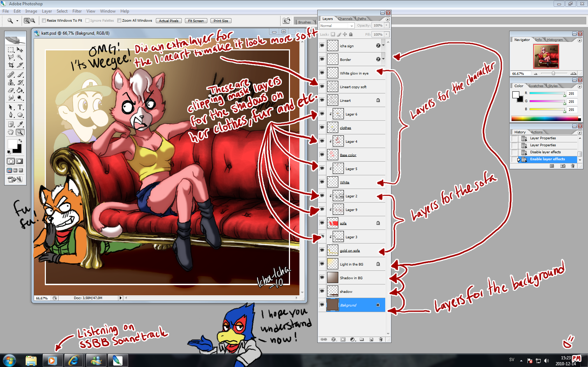Check the Zoom All Windows option
Viewport: 588px width, 367px height.
pyautogui.click(x=119, y=21)
